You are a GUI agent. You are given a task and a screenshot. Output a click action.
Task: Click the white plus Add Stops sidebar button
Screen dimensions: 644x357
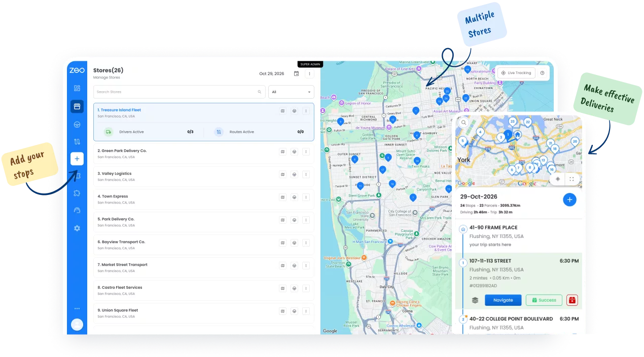click(77, 159)
